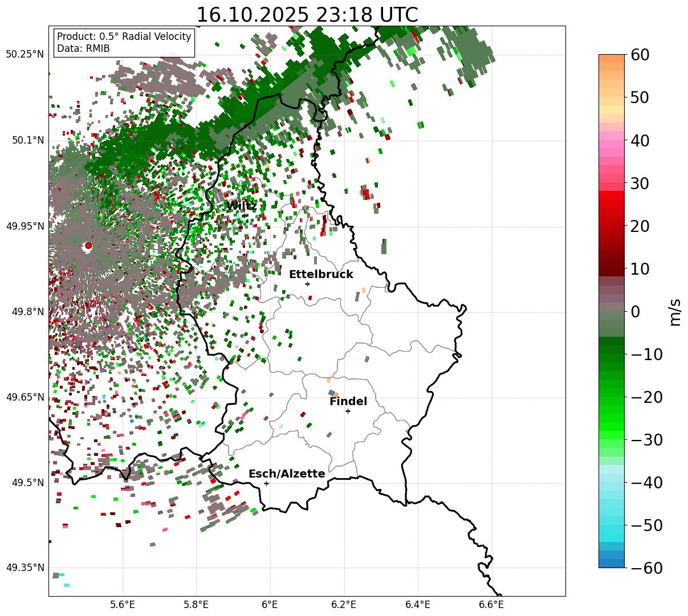This screenshot has height=616, width=688.
Task: Click the 49.8°N latitude label
Action: 27,312
